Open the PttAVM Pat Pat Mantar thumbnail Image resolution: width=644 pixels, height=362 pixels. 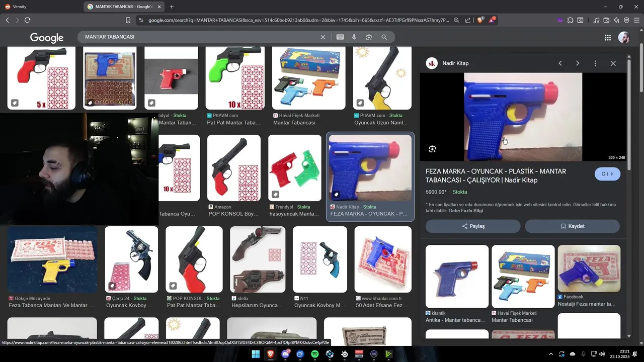(x=235, y=78)
